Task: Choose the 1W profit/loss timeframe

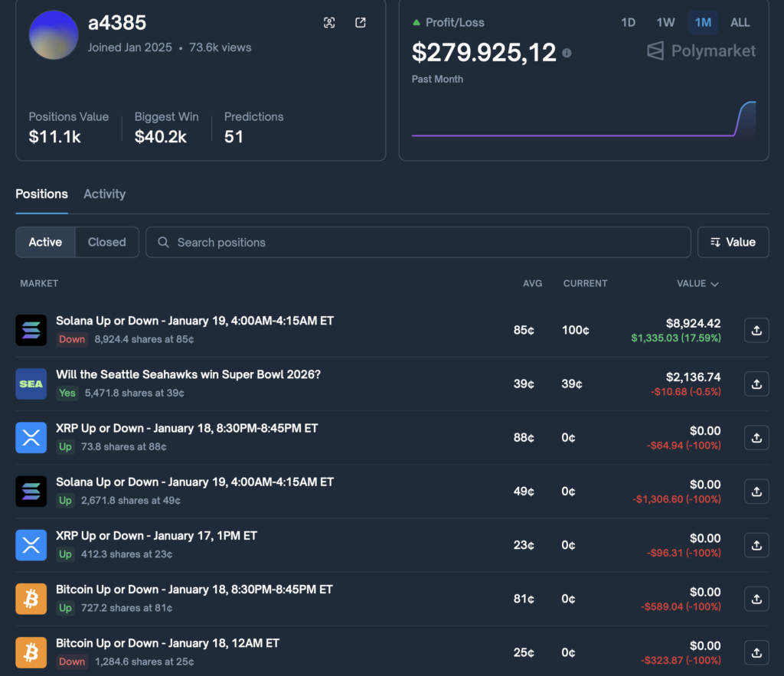Action: (665, 22)
